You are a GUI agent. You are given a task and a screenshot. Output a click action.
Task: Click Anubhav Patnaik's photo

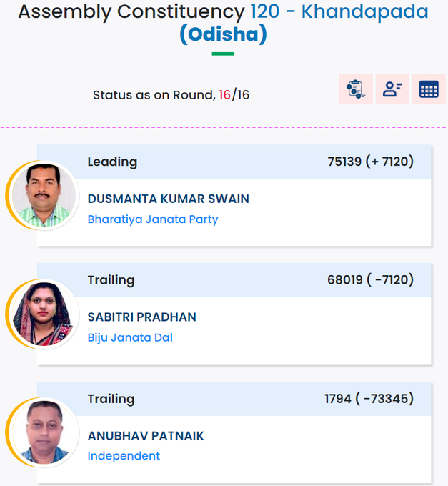(44, 432)
